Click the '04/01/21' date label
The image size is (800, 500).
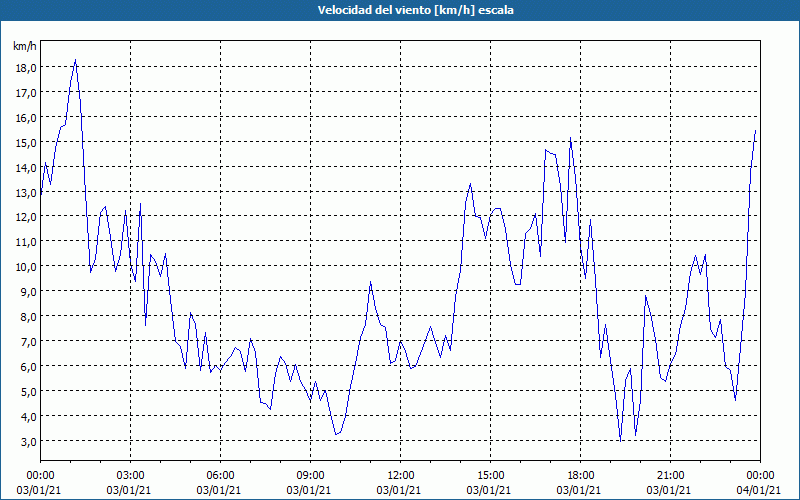pyautogui.click(x=759, y=491)
